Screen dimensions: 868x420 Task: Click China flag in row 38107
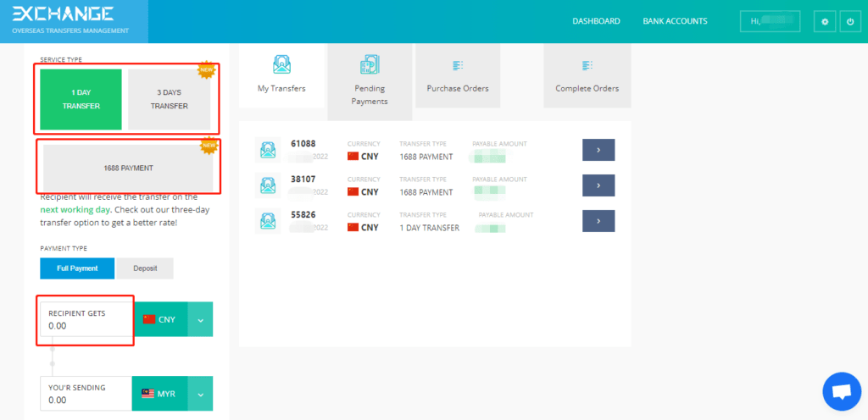[353, 191]
